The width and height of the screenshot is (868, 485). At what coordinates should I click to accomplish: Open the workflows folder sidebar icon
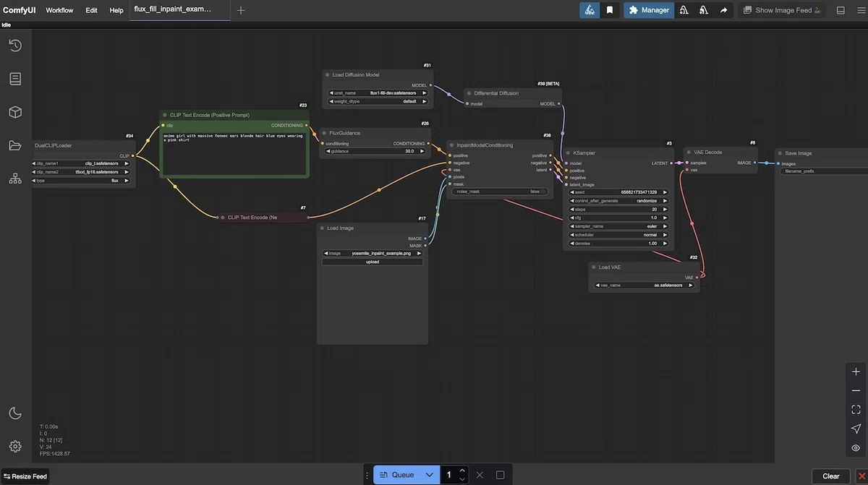click(15, 145)
